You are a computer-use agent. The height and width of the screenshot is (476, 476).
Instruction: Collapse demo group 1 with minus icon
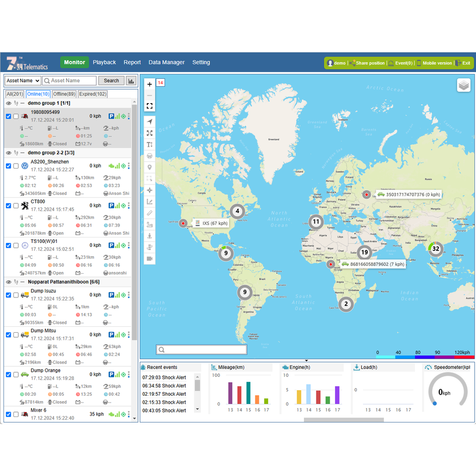click(22, 103)
